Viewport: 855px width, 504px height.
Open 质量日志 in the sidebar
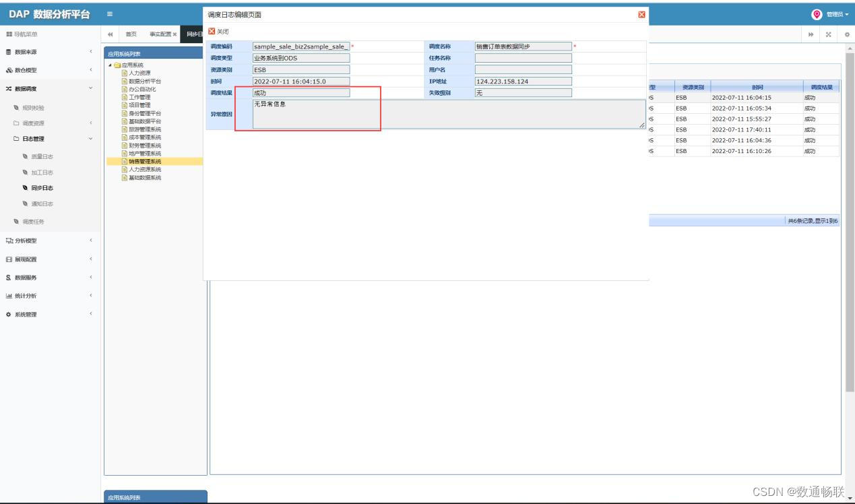[x=42, y=156]
